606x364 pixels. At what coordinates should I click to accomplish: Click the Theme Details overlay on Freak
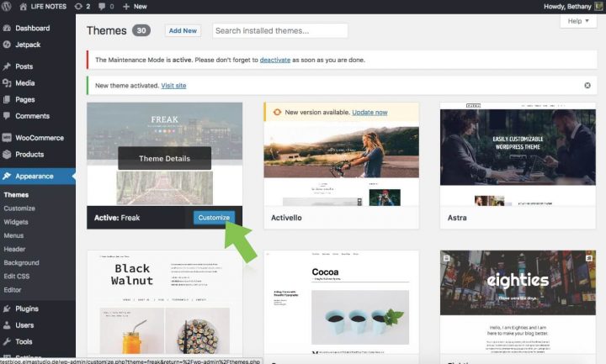click(x=165, y=158)
